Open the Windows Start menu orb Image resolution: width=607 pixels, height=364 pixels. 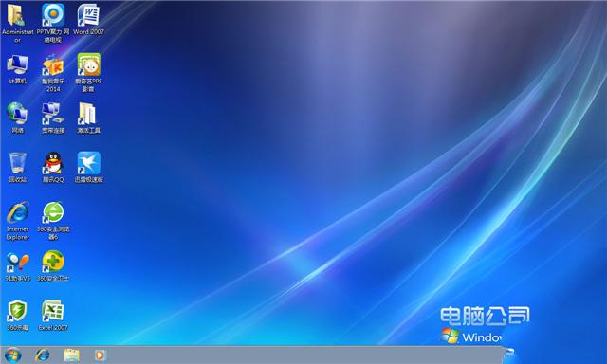pyautogui.click(x=12, y=355)
